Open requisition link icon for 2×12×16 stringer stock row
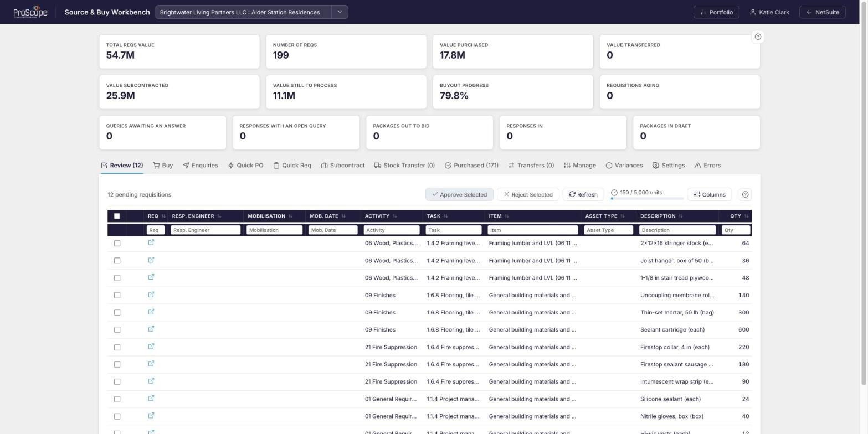Screen dimensions: 868x434 pos(151,242)
